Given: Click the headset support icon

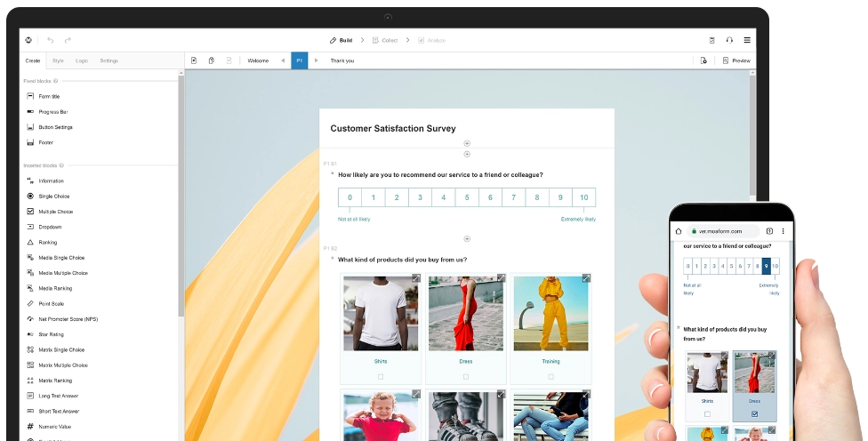Looking at the screenshot, I should 729,40.
